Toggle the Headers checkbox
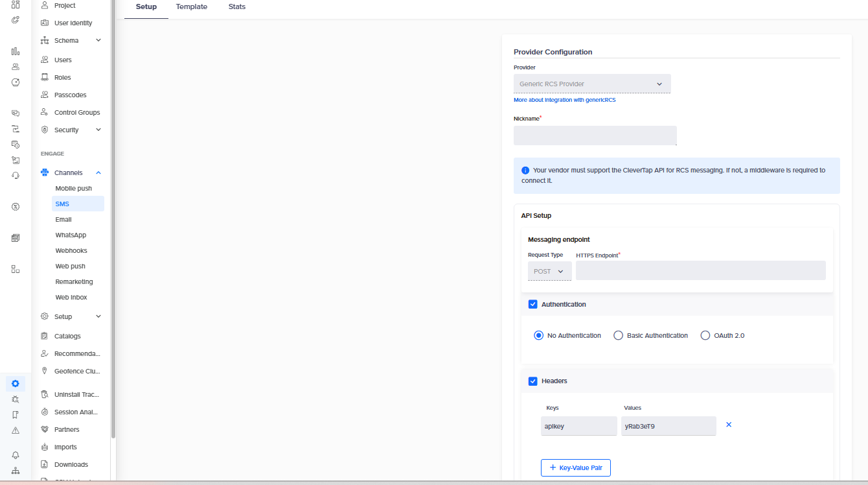This screenshot has height=485, width=868. (x=533, y=381)
